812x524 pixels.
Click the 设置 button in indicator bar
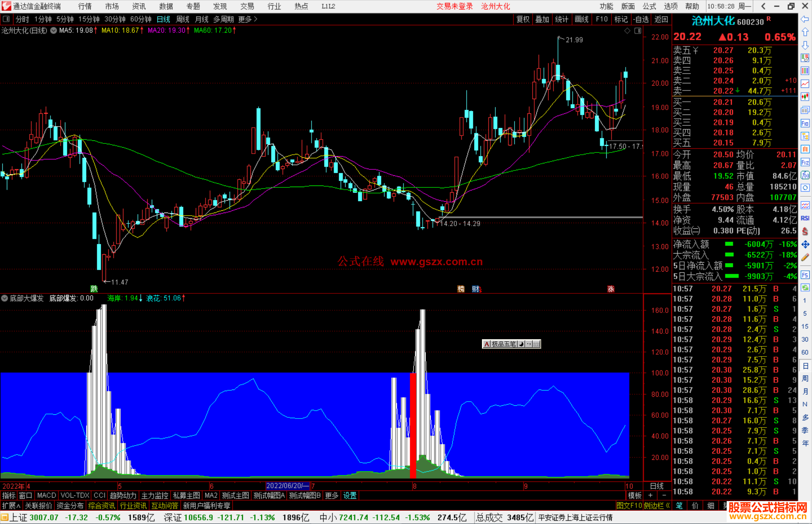point(350,495)
